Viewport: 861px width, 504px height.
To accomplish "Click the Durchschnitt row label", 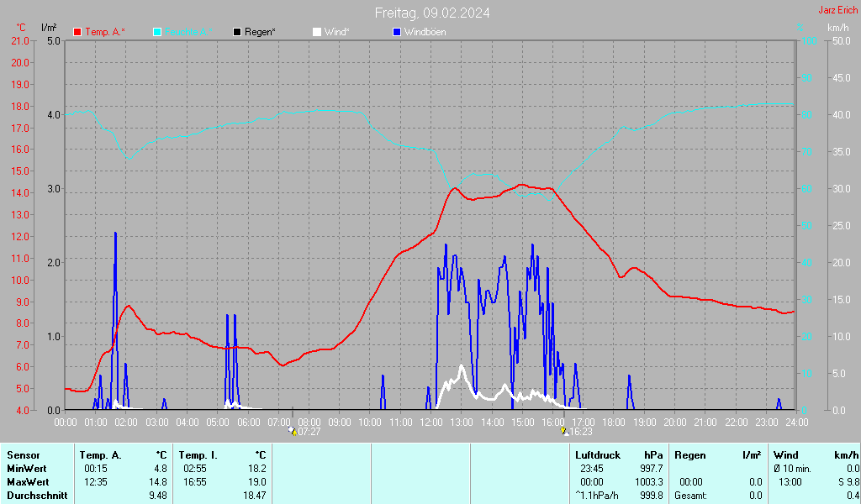I will click(x=34, y=496).
